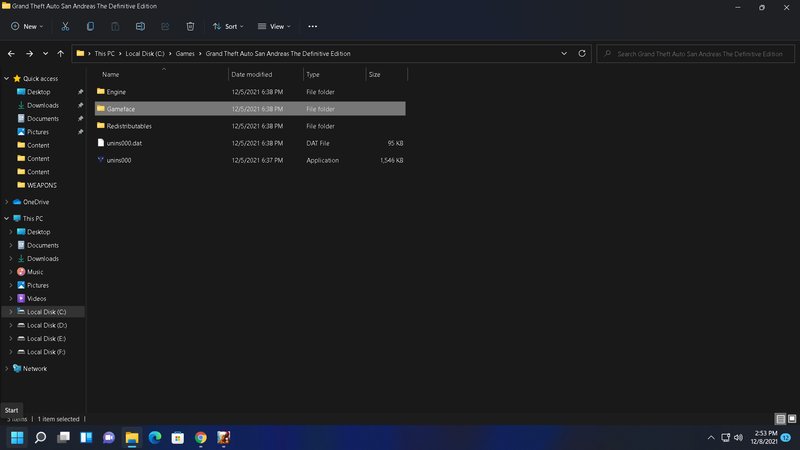Select the unins000.dat file
800x450 pixels.
click(x=250, y=143)
